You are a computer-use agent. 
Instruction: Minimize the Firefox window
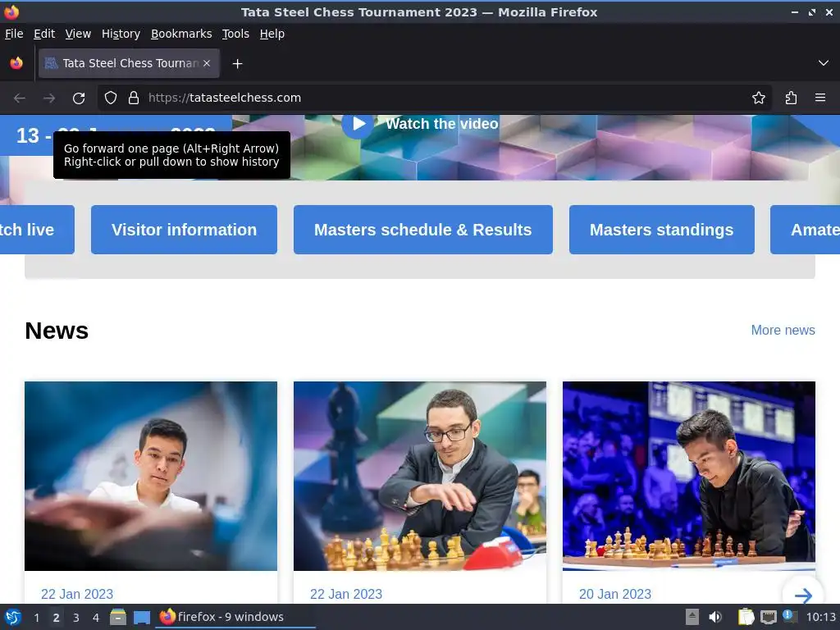(794, 11)
